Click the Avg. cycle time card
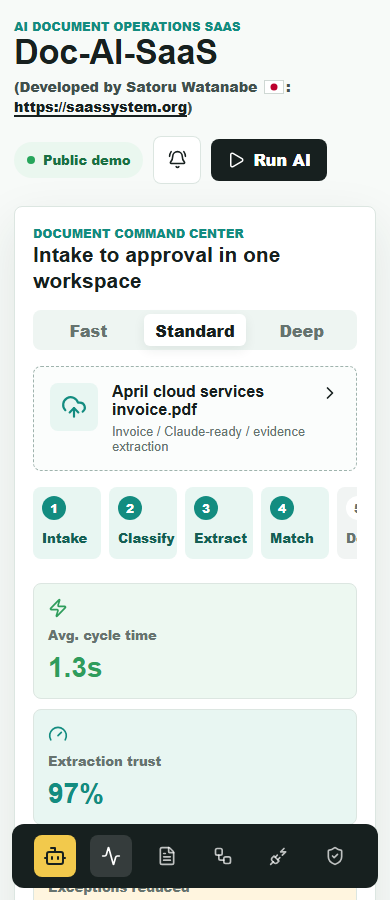The height and width of the screenshot is (900, 390). [x=195, y=641]
